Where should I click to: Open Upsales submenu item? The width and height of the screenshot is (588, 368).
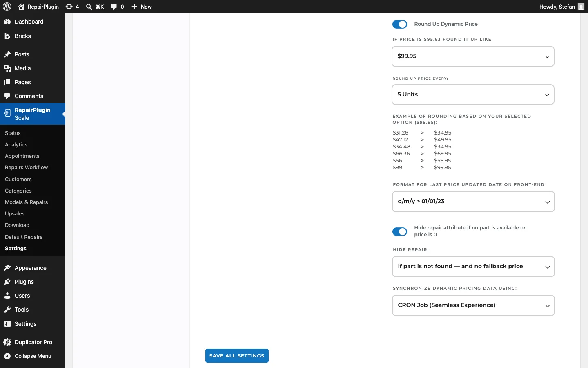pos(15,214)
